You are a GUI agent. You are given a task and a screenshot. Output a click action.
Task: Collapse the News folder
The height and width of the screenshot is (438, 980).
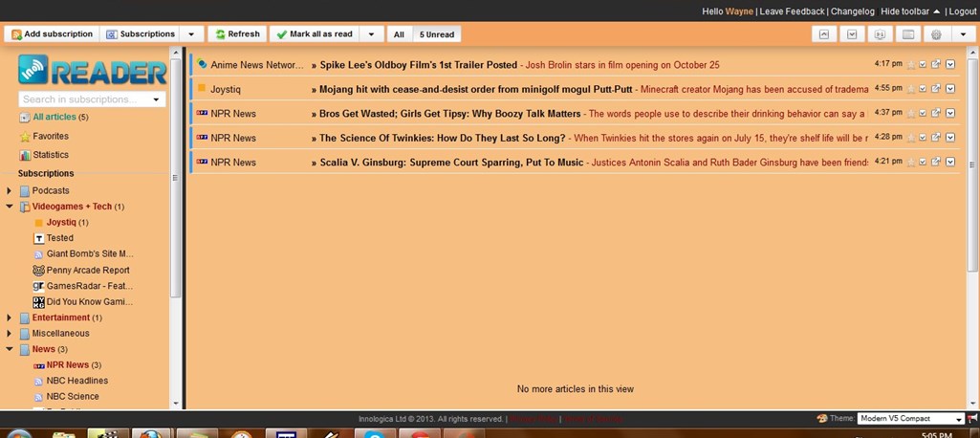coord(9,349)
